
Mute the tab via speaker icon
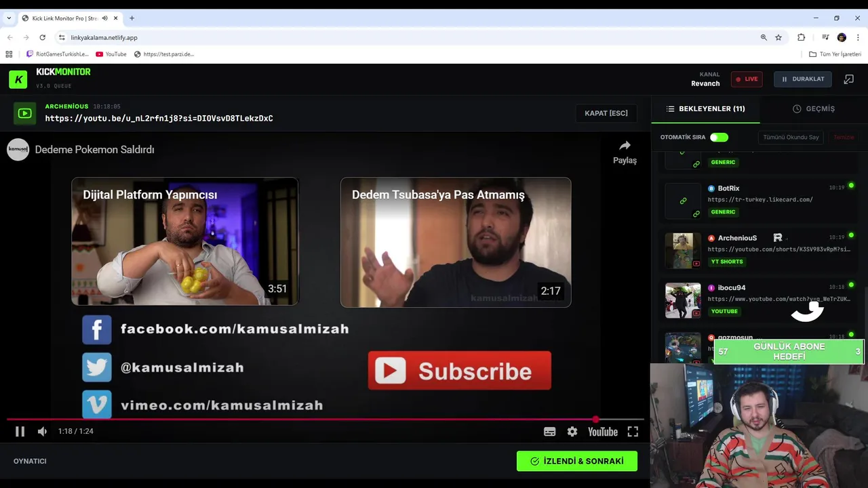pos(104,18)
